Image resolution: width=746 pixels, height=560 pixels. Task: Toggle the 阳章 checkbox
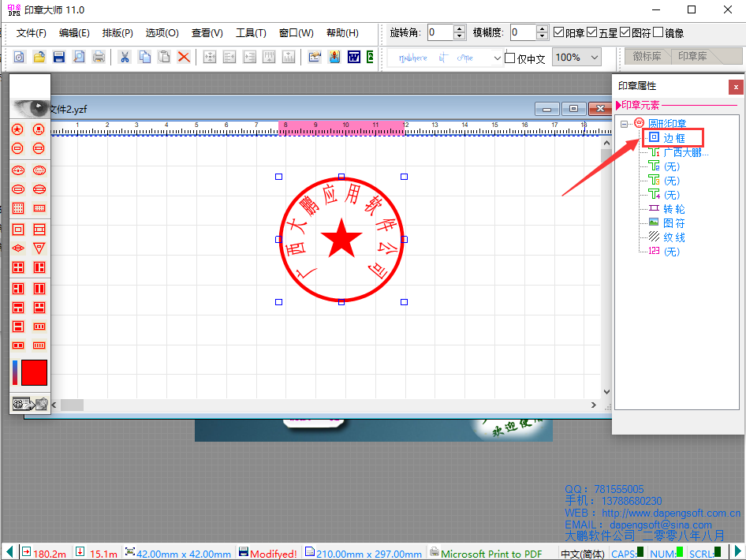click(x=559, y=32)
